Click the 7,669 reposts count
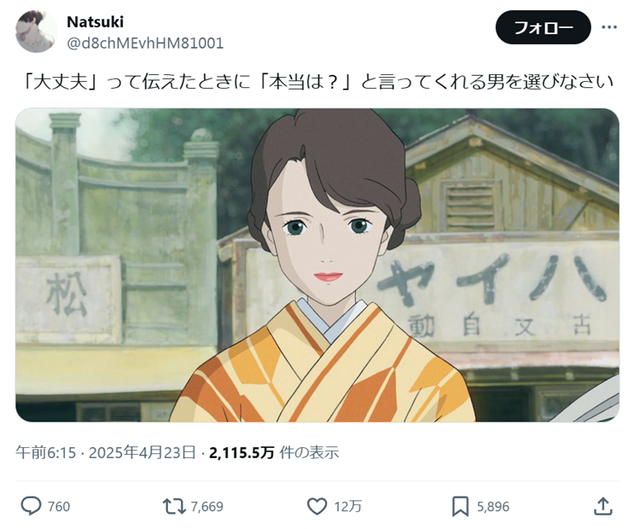640x529 pixels. pyautogui.click(x=207, y=507)
